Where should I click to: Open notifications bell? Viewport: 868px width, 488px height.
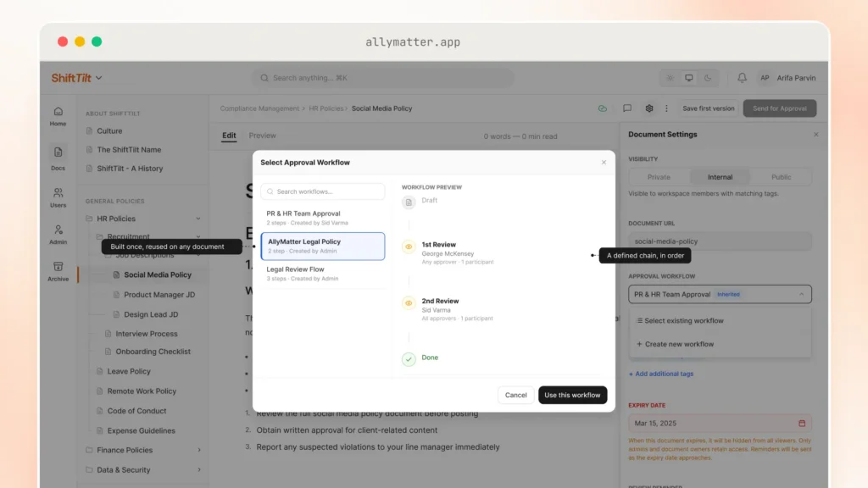pos(742,78)
